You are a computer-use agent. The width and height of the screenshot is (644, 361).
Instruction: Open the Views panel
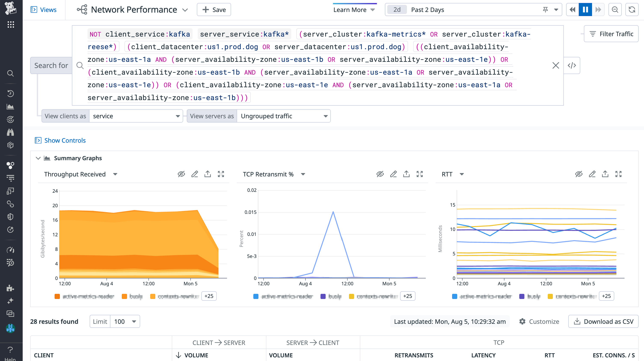tap(44, 9)
